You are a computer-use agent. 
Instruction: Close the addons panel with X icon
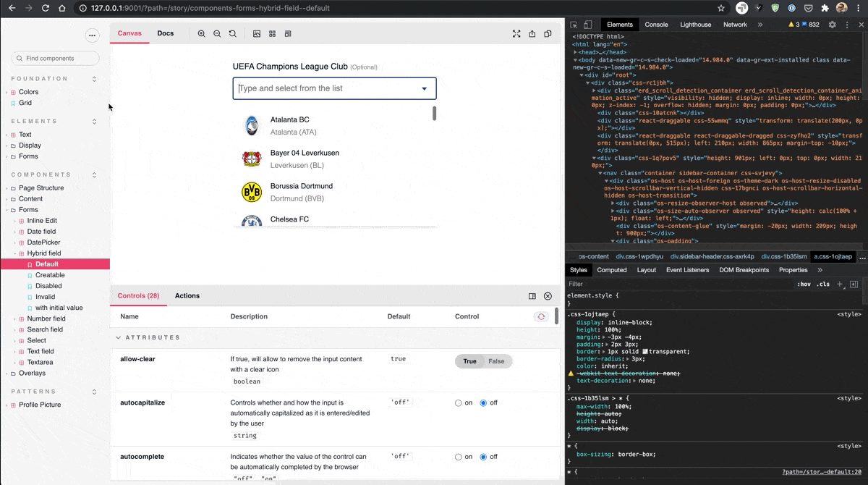click(548, 296)
